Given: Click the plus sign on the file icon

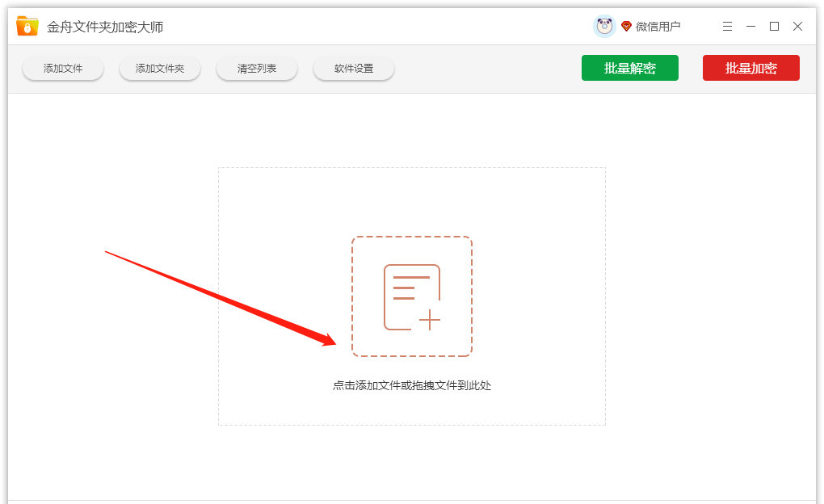Looking at the screenshot, I should point(431,320).
